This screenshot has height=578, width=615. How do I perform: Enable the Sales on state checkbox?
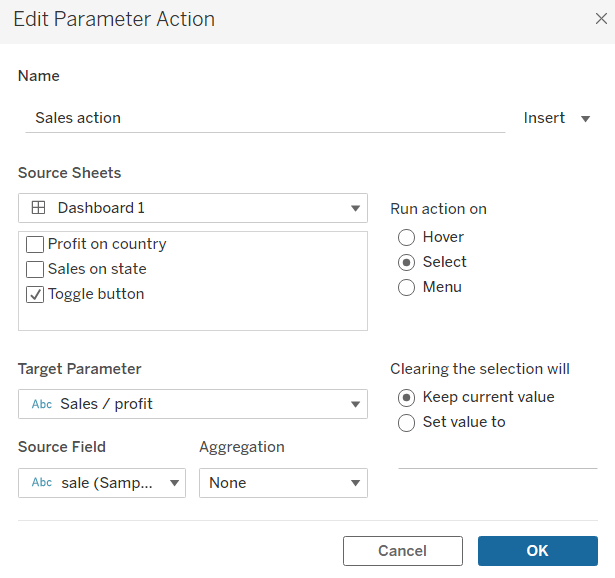[35, 269]
